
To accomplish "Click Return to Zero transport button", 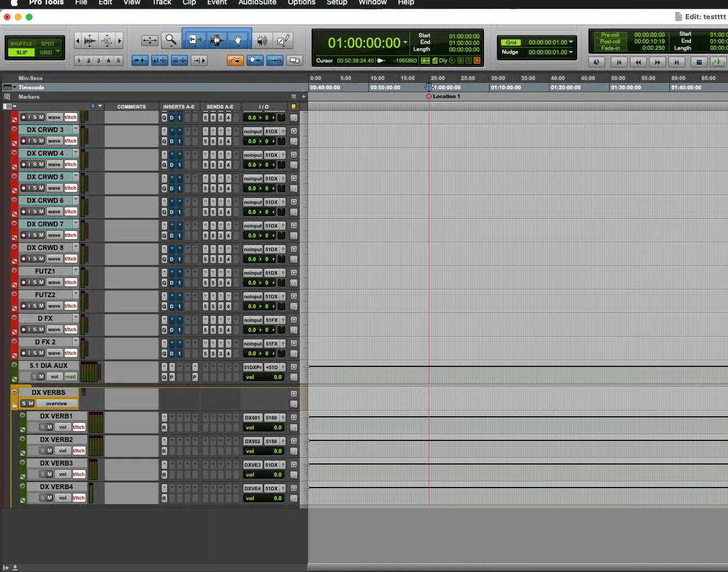I will 619,62.
